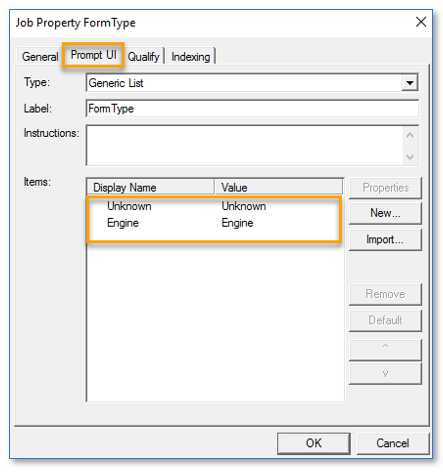Switch to the General tab
The width and height of the screenshot is (443, 472).
coord(40,56)
